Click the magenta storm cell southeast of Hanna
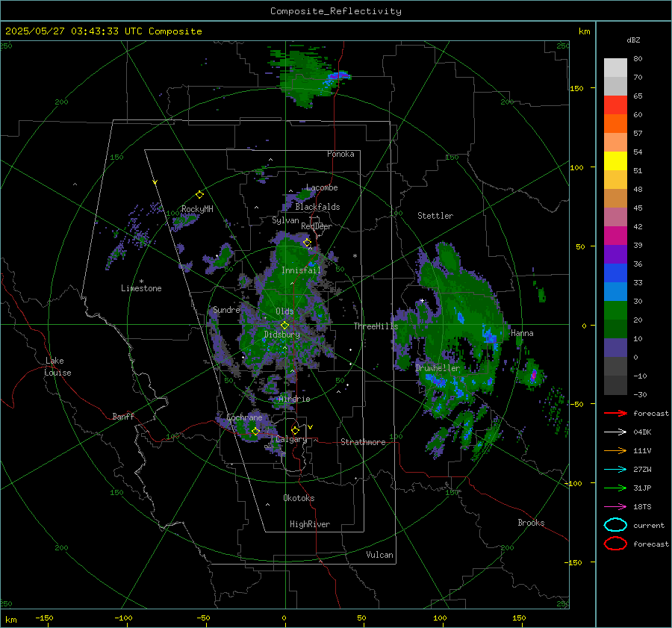 (533, 376)
